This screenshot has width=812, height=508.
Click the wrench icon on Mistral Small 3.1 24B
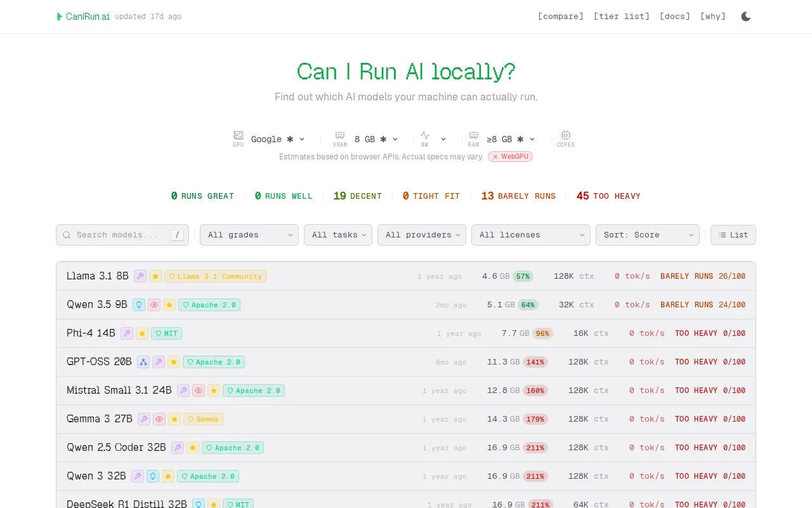[x=183, y=391]
